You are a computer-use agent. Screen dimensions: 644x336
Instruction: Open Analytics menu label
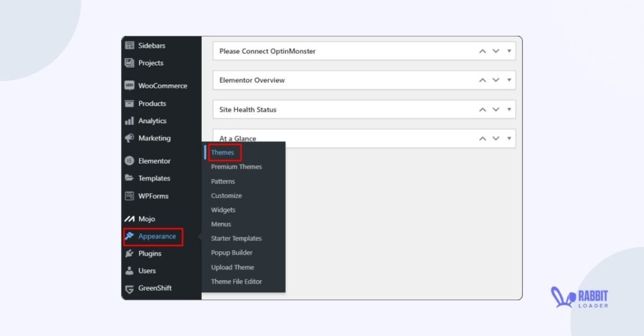point(152,121)
